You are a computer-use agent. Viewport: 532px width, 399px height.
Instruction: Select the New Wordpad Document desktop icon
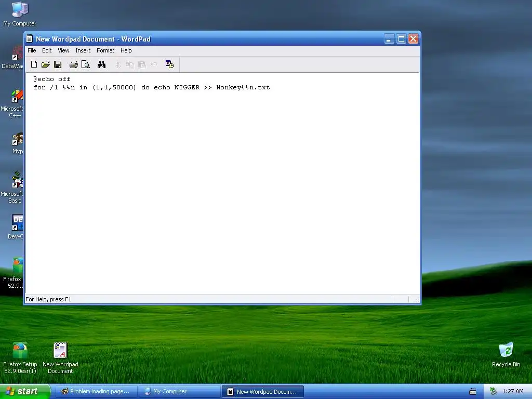pos(60,358)
